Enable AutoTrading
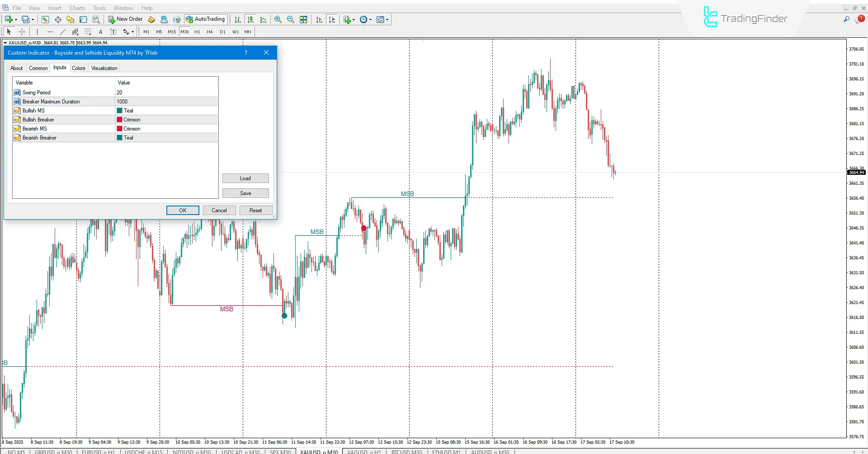This screenshot has width=868, height=454. 206,19
